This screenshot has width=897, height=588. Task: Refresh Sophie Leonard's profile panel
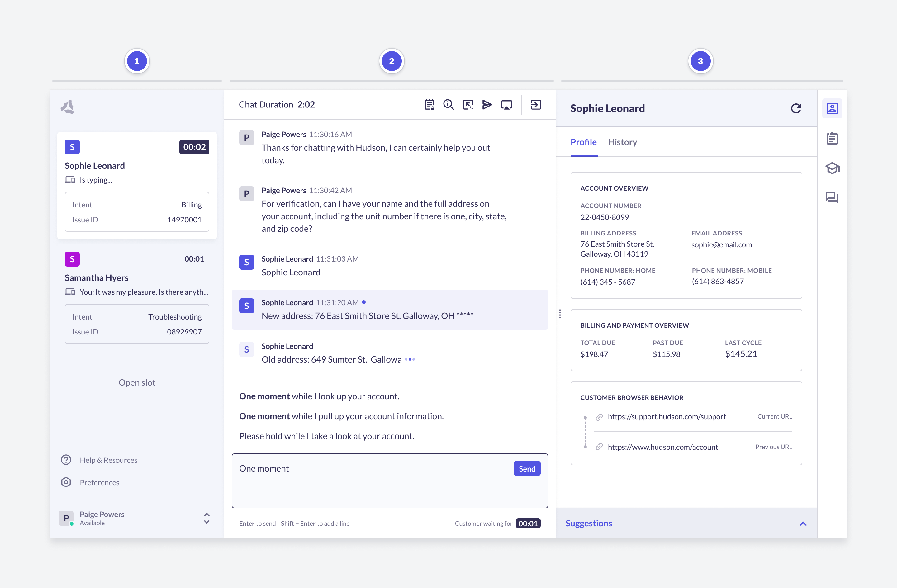point(795,109)
